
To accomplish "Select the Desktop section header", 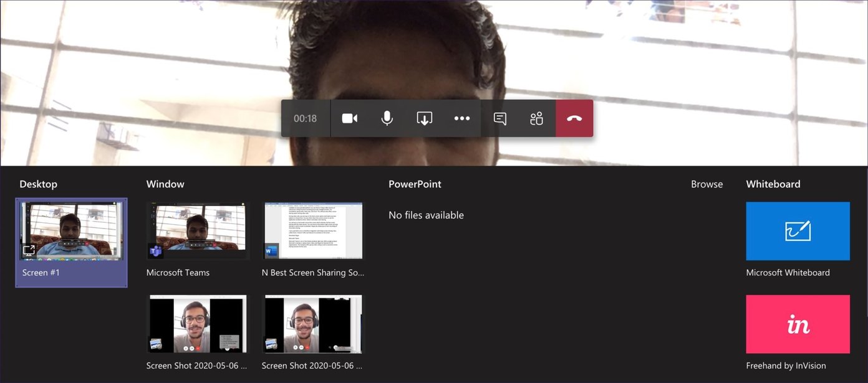I will click(x=38, y=184).
